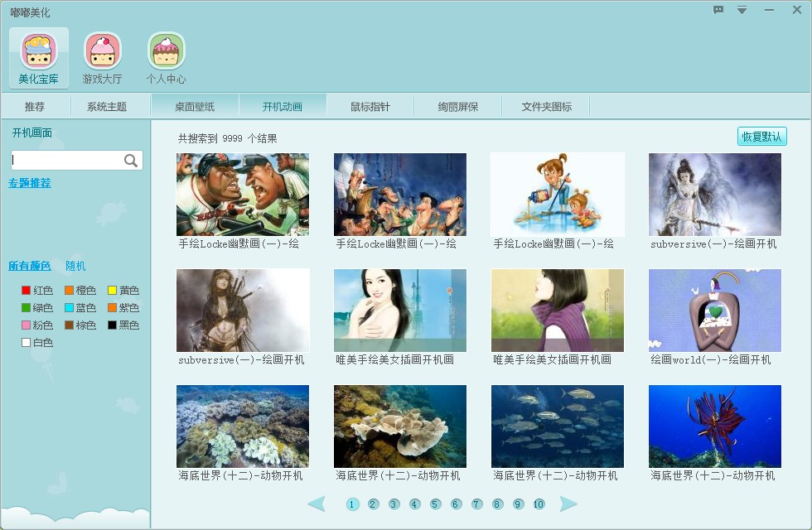
Task: Open the 个人中心 (Personal Center) section
Action: click(x=165, y=56)
